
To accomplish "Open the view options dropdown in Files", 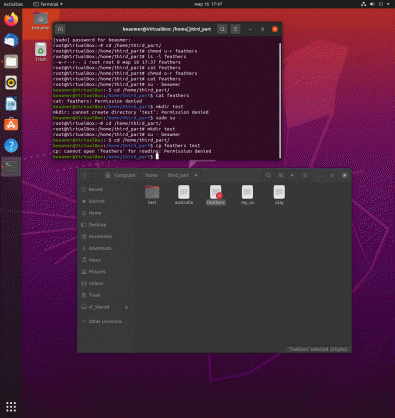I will coord(292,175).
